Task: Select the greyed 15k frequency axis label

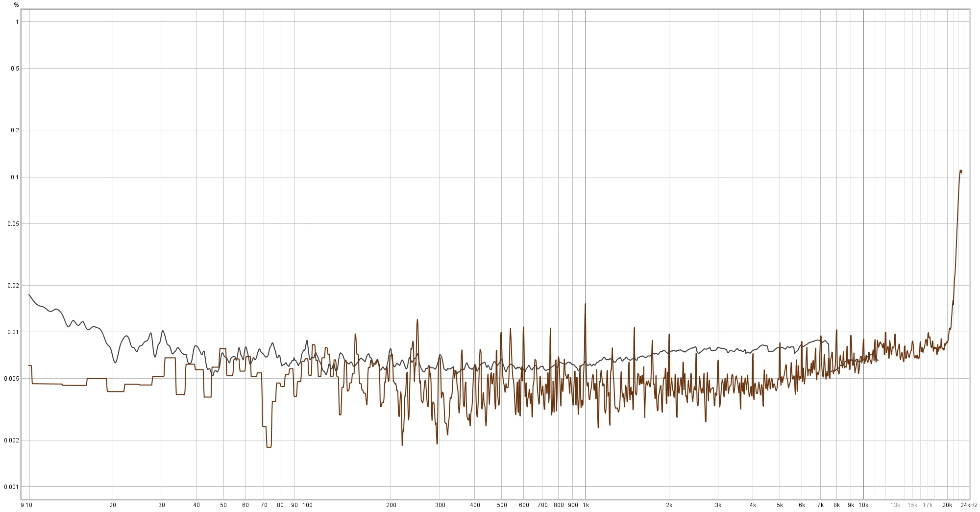Action: click(x=912, y=505)
